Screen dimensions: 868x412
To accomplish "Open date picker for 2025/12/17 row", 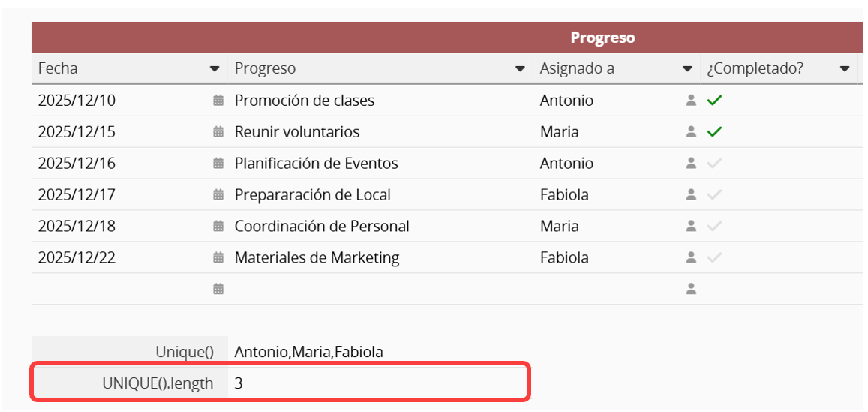I will tap(218, 195).
